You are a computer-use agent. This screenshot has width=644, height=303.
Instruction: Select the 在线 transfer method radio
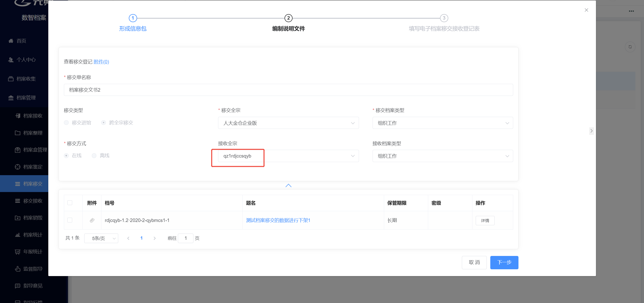[x=66, y=156]
